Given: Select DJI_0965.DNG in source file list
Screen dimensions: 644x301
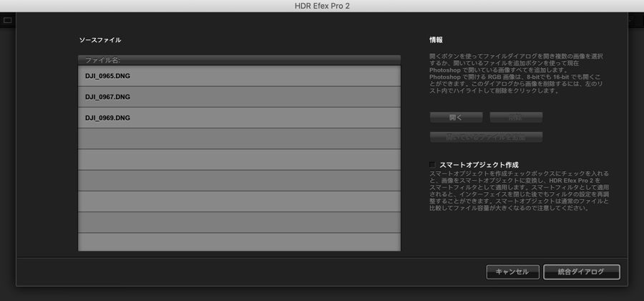Looking at the screenshot, I should click(239, 76).
